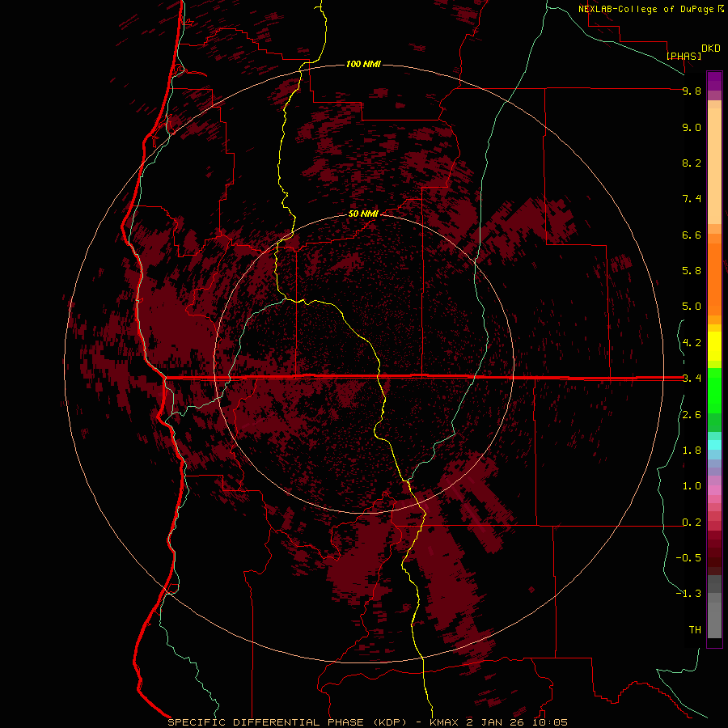Click the 5.0 value on the scale
The height and width of the screenshot is (728, 728).
(692, 307)
